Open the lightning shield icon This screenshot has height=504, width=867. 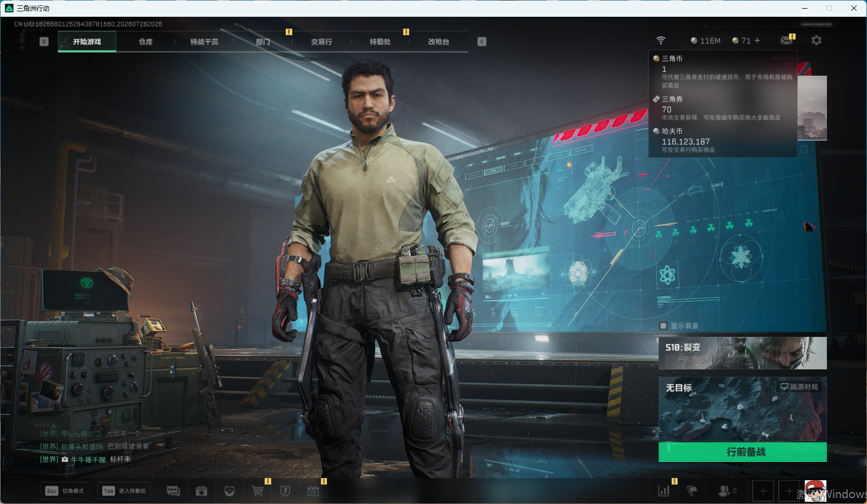(x=285, y=491)
